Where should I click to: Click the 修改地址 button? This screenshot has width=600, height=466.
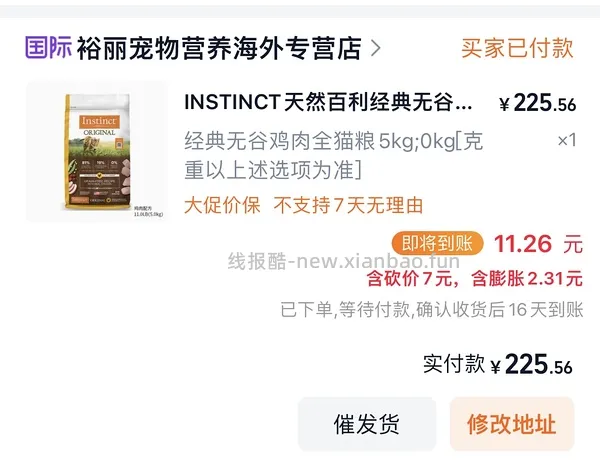pos(512,424)
